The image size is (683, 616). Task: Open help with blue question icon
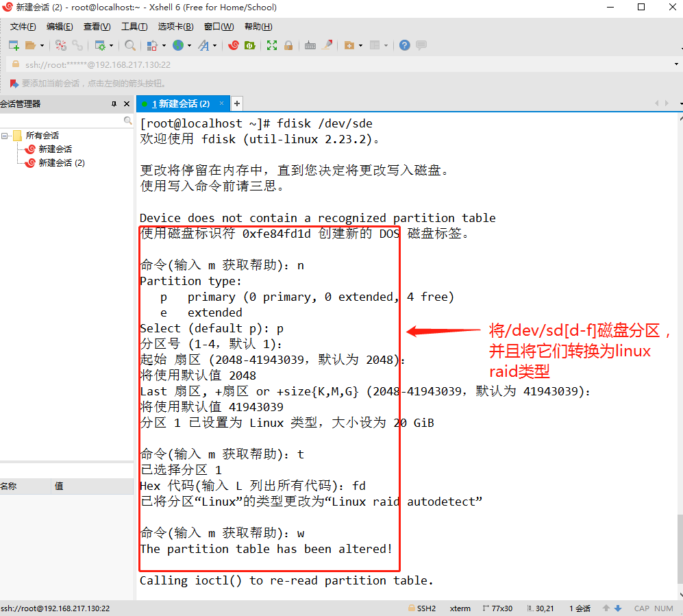405,45
